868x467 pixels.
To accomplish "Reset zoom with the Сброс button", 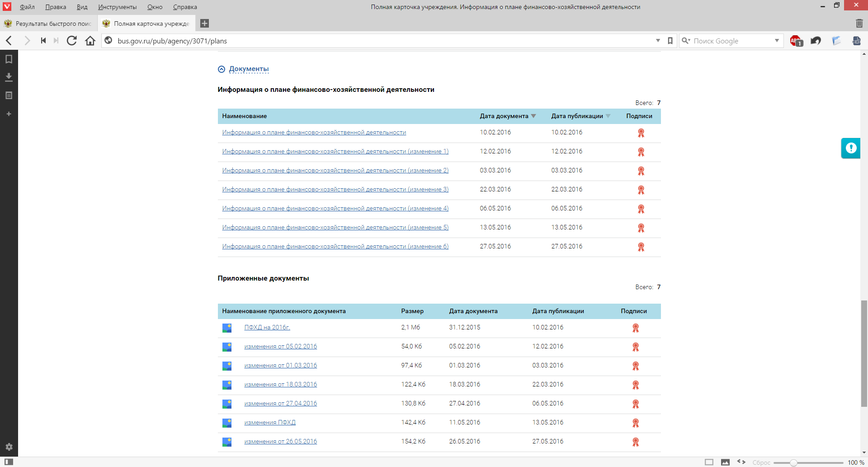I will tap(761, 462).
